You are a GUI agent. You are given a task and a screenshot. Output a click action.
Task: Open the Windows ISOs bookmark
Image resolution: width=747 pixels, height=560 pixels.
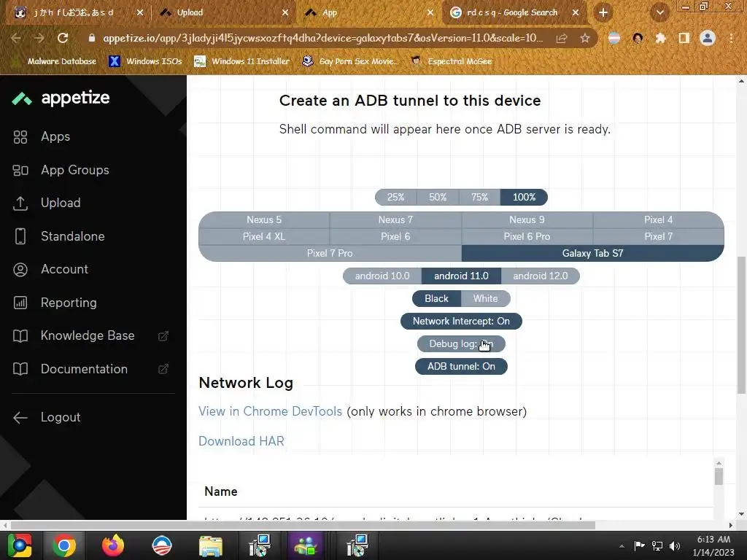pyautogui.click(x=146, y=61)
